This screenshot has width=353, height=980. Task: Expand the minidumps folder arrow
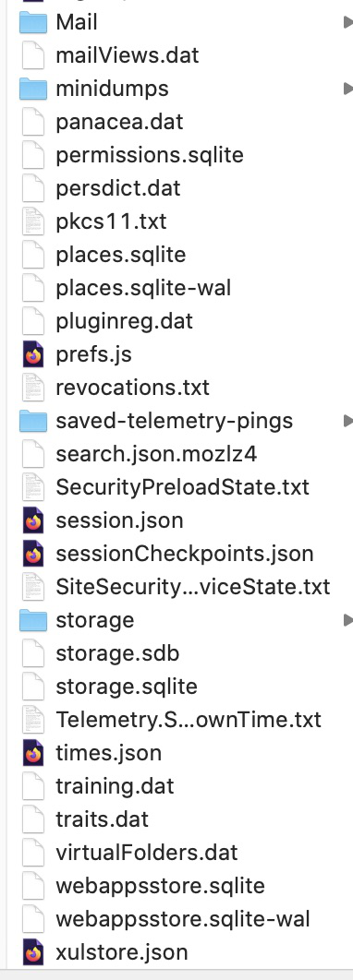pyautogui.click(x=348, y=89)
